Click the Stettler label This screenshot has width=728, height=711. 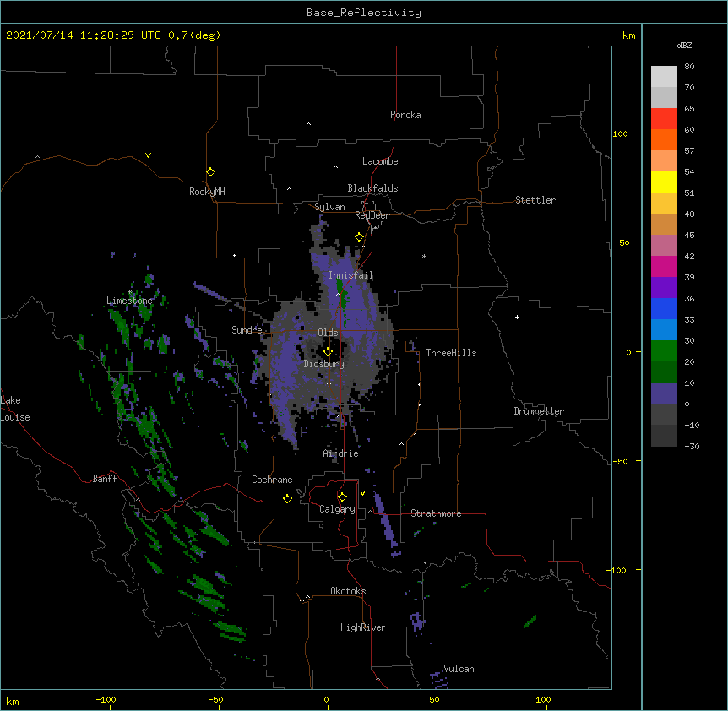535,200
